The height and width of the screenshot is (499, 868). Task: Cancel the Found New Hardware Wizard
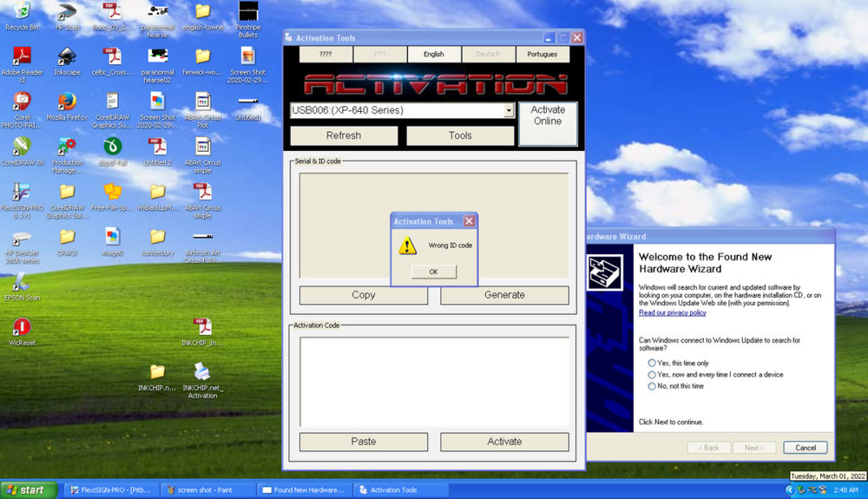coord(806,448)
